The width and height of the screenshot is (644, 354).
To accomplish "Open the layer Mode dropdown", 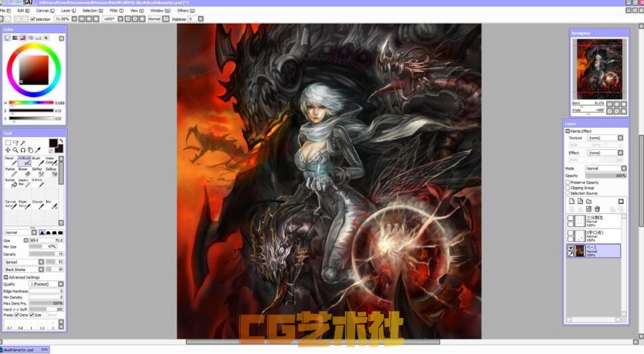I will [x=606, y=168].
